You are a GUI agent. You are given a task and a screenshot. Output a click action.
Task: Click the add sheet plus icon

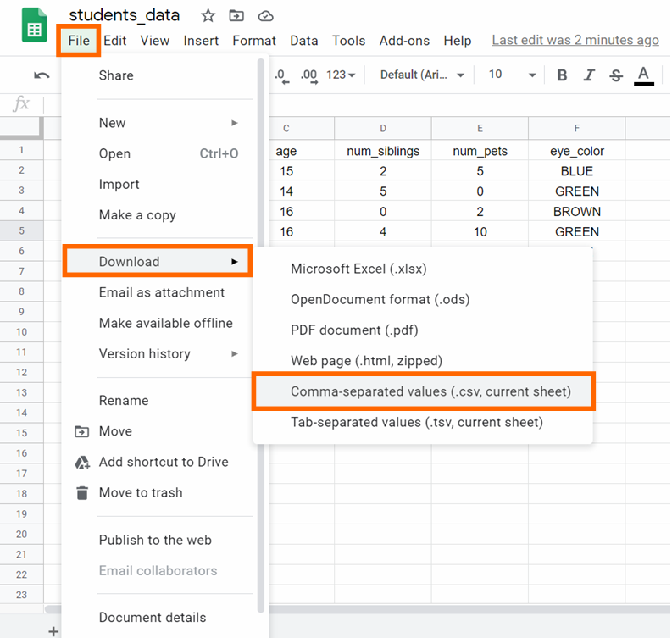[53, 631]
